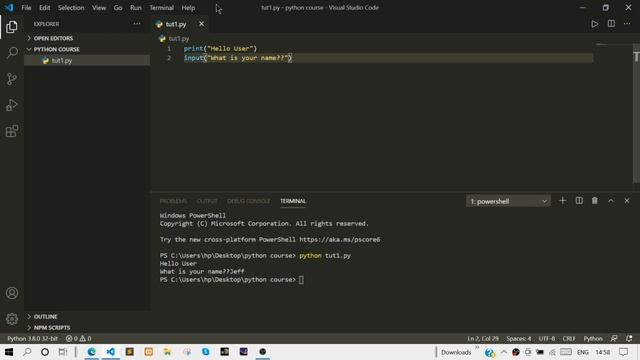This screenshot has height=360, width=640.
Task: Create a new terminal with plus icon
Action: click(x=562, y=200)
